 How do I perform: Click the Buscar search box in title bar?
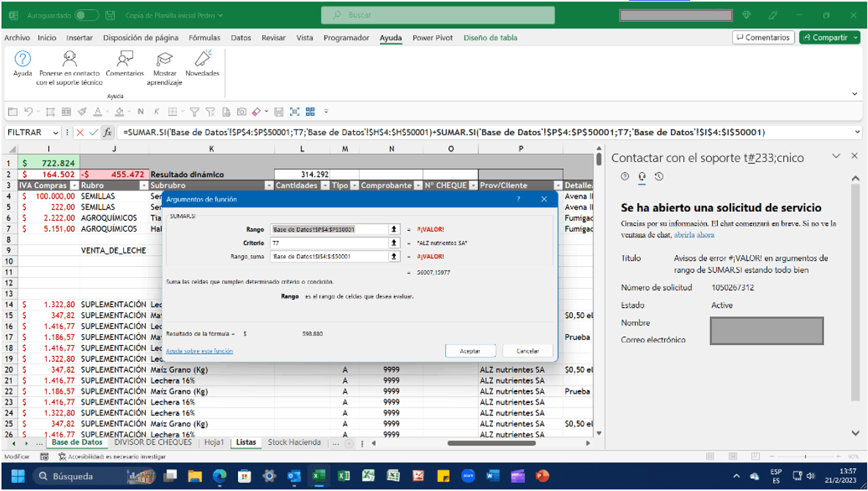(x=438, y=15)
